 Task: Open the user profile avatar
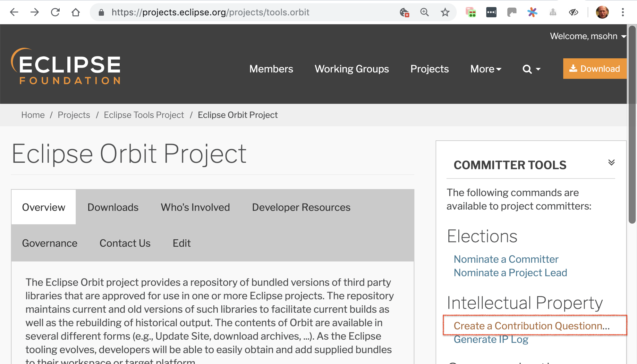pos(602,12)
